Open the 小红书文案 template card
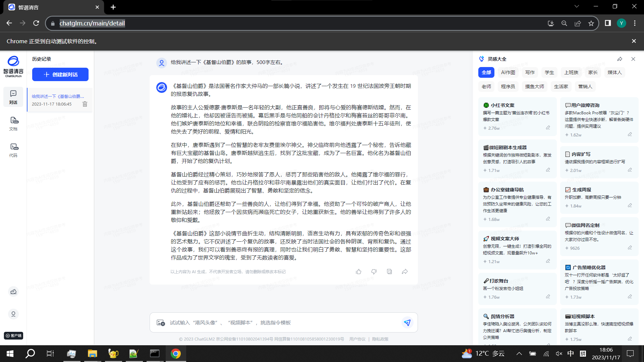 (x=517, y=116)
